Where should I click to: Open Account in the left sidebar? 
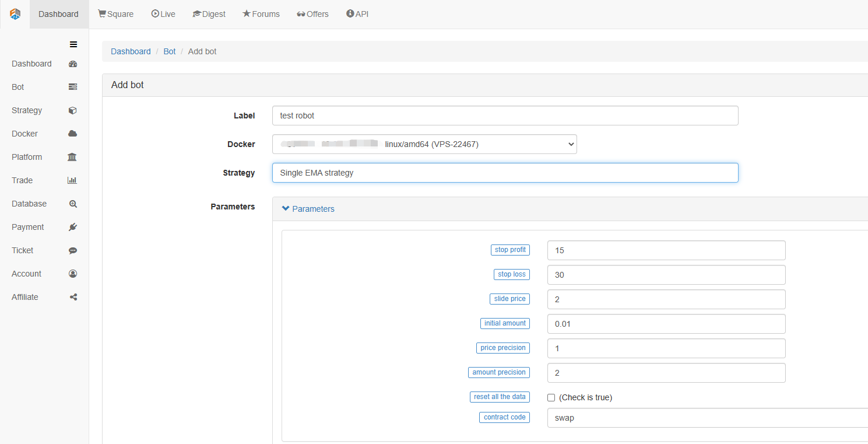[26, 274]
